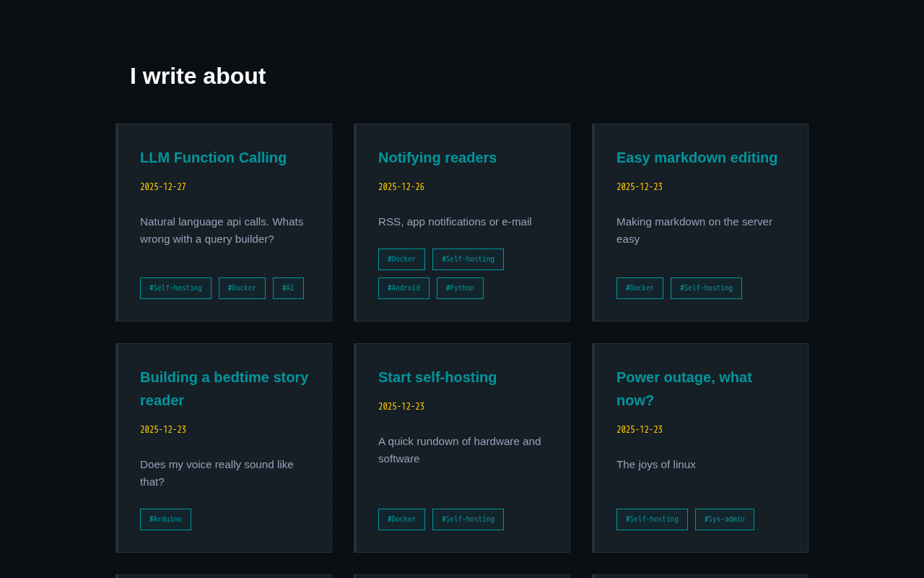Click #Self-hosting tag on Power outage card
The height and width of the screenshot is (578, 924).
tap(652, 519)
